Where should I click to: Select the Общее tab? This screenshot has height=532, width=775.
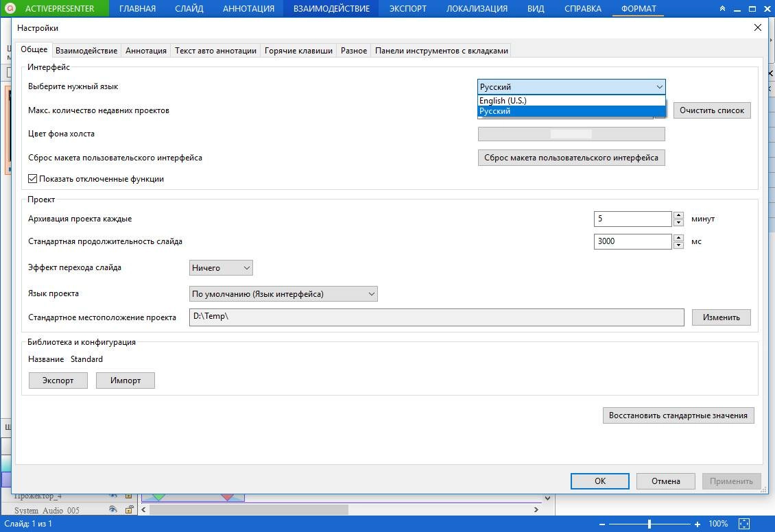(x=34, y=49)
